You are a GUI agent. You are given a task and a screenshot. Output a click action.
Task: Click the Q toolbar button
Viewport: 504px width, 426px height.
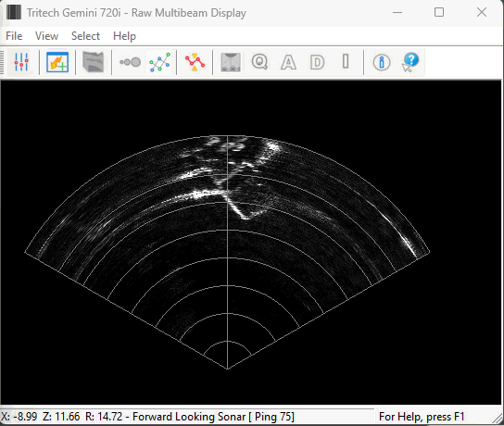259,62
